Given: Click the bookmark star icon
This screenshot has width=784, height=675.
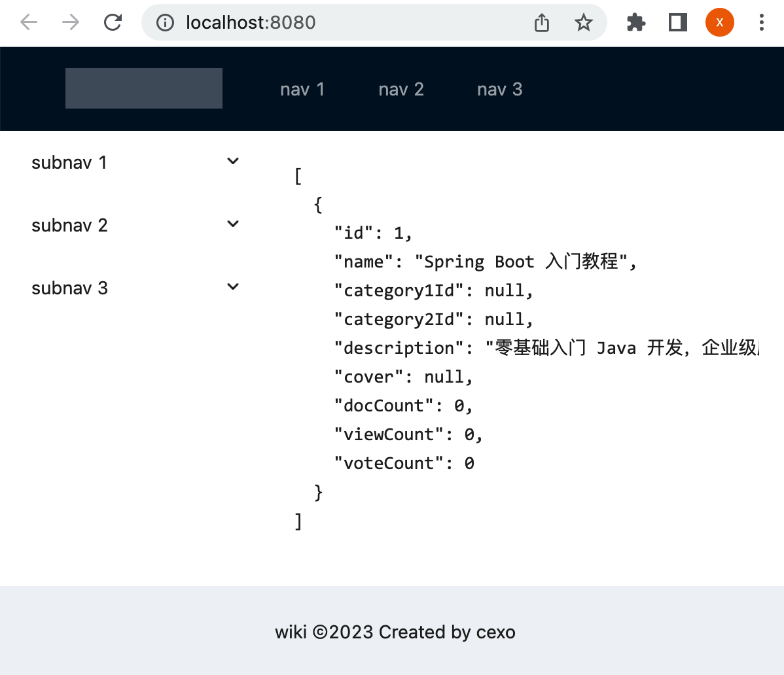Looking at the screenshot, I should [583, 22].
